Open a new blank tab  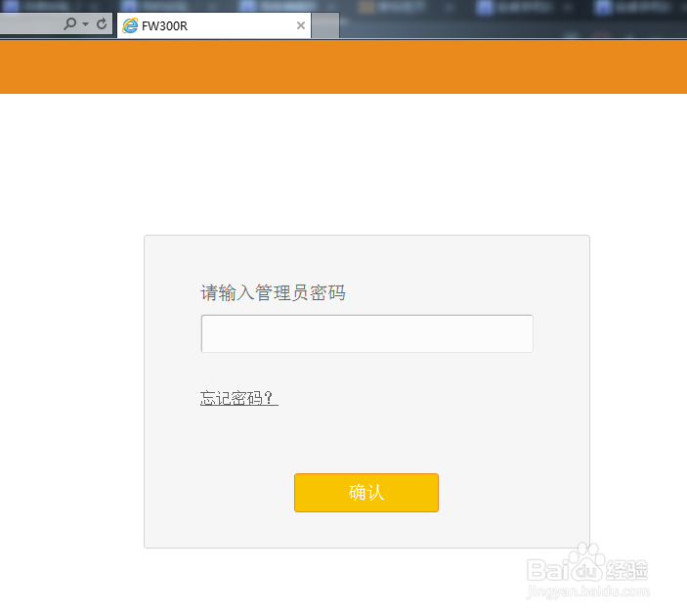tap(325, 25)
